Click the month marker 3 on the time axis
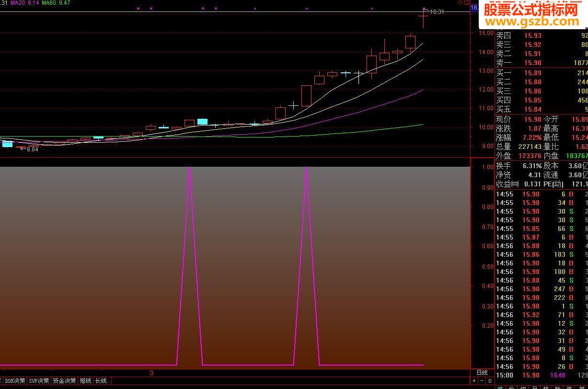 coord(152,373)
